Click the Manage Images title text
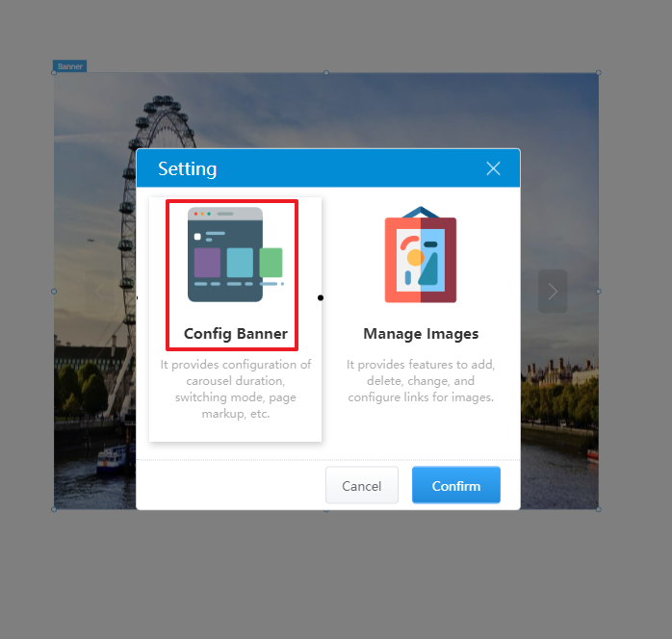The height and width of the screenshot is (639, 672). pos(421,334)
